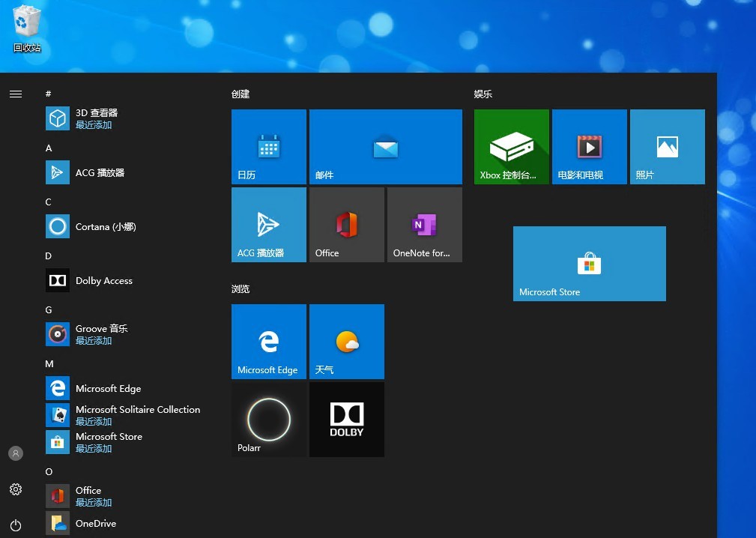Screen dimensions: 756x538
Task: Launch the 电影和电视 tile
Action: (x=590, y=147)
